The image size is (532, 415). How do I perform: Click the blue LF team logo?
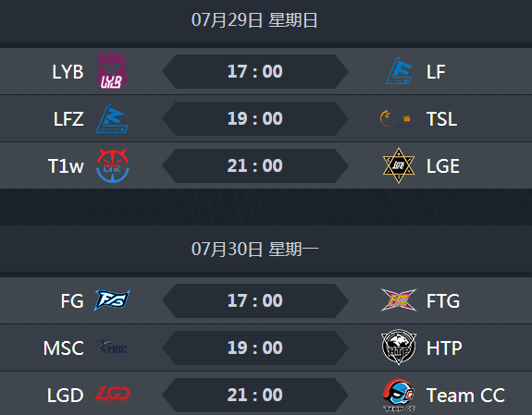399,71
